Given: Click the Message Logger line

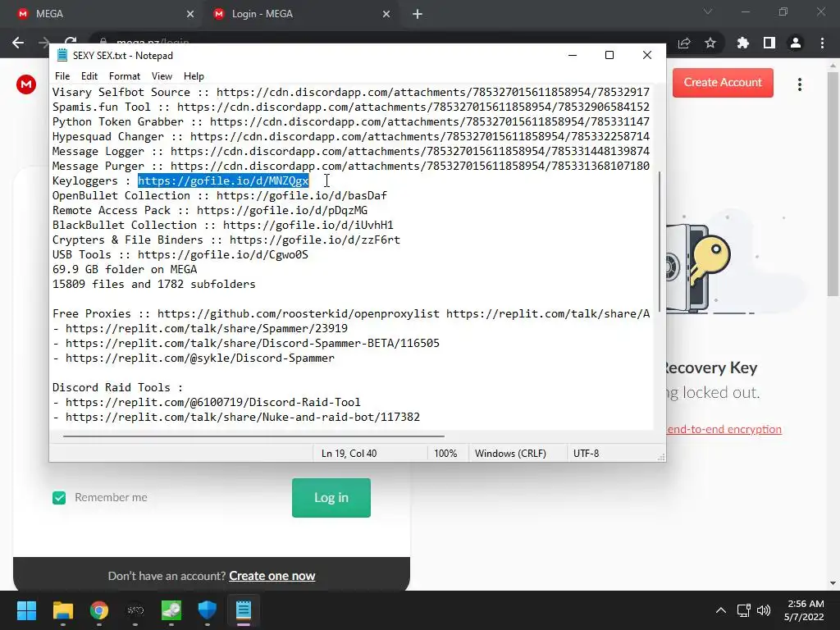Looking at the screenshot, I should [351, 152].
